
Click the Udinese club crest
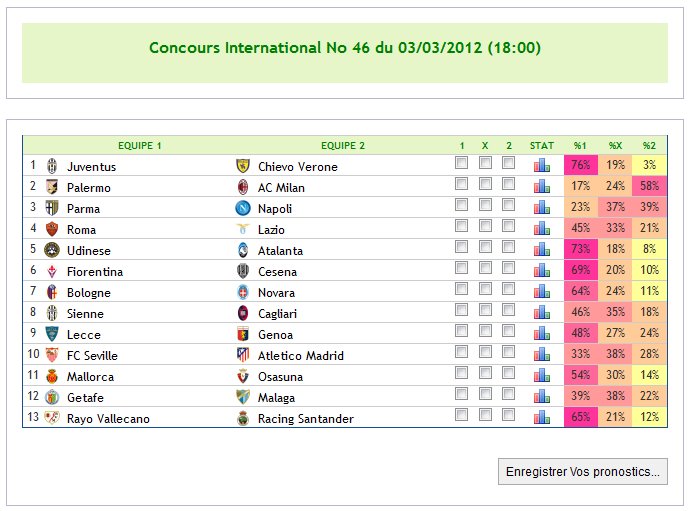52,250
